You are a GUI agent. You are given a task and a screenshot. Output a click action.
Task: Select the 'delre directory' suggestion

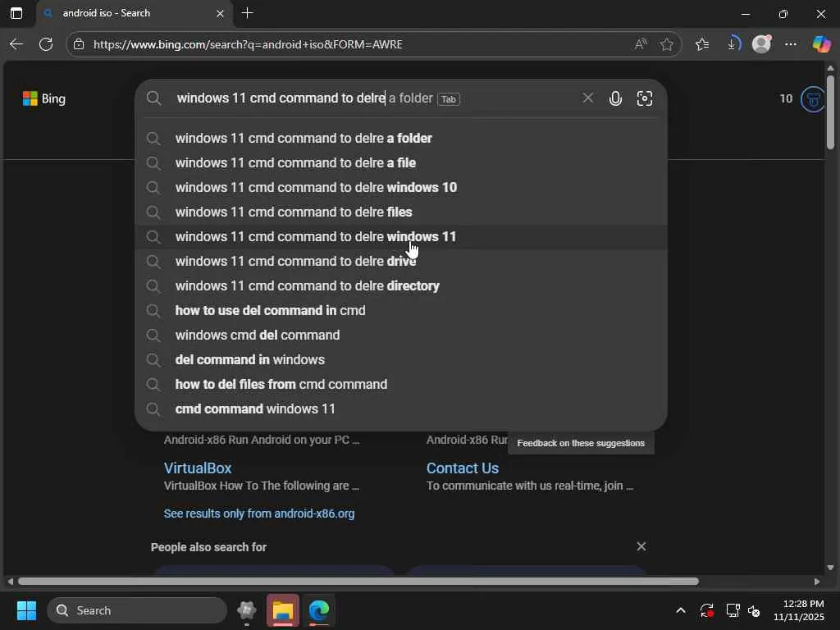[400, 286]
